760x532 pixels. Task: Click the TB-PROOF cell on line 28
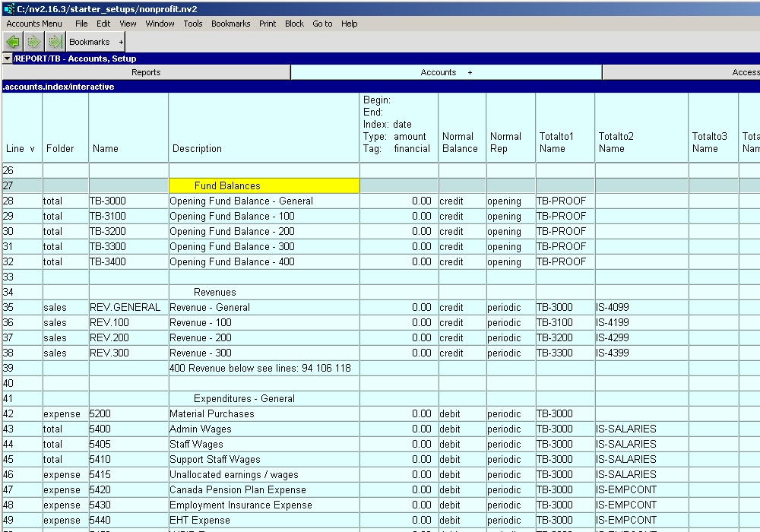563,201
